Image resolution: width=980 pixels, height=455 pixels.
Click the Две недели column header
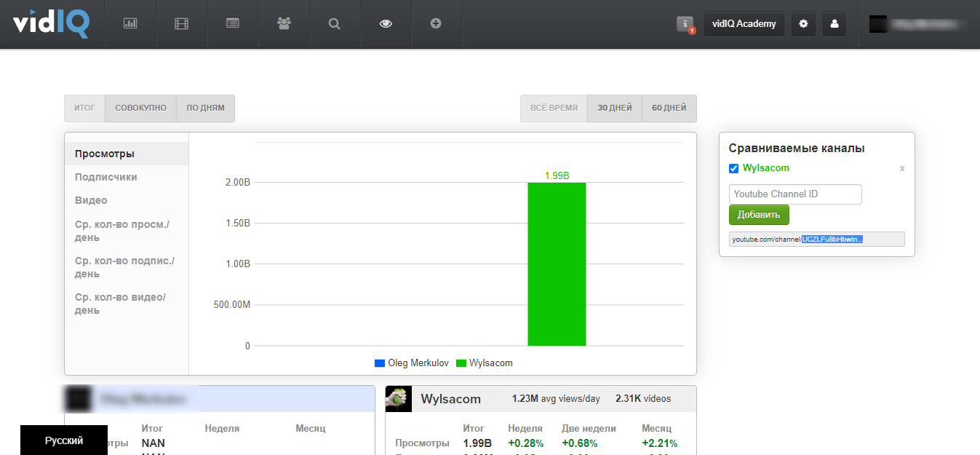pyautogui.click(x=589, y=428)
